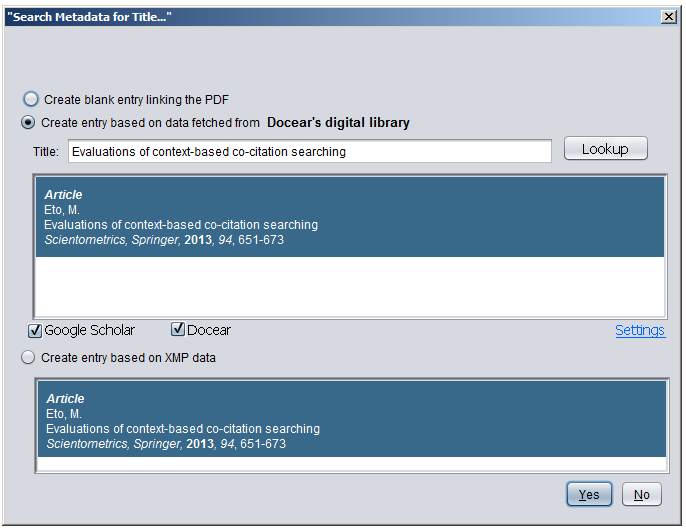
Task: Select the fetched Article result in the digital library list
Action: point(350,217)
